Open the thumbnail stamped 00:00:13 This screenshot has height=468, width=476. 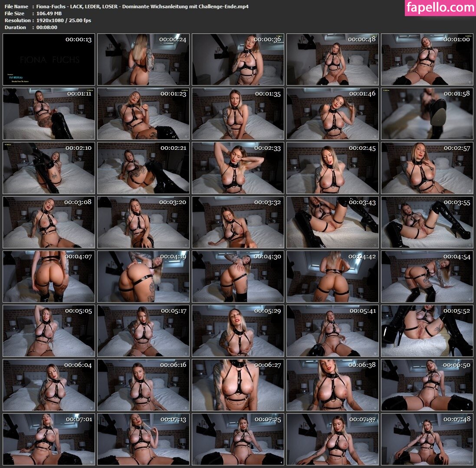[x=49, y=59]
